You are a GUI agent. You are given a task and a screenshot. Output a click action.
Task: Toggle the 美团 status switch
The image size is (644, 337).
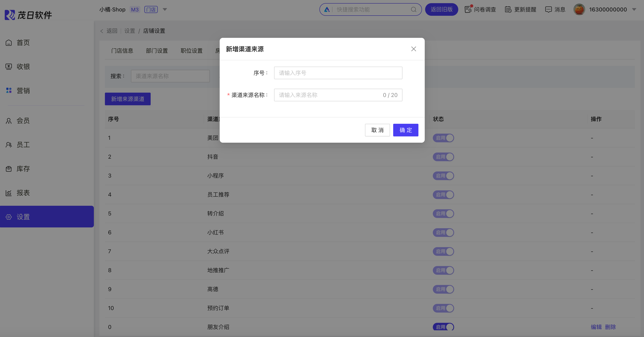(443, 138)
